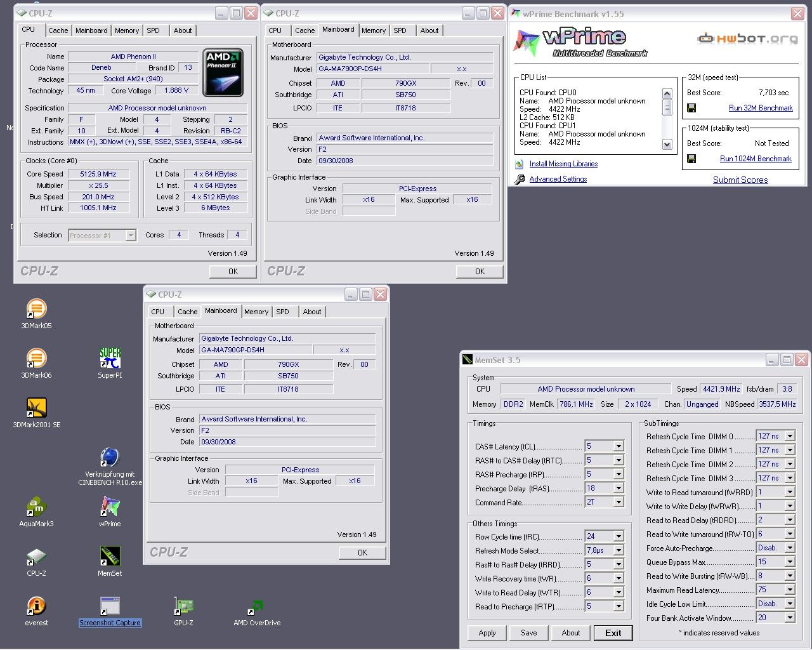Open the Command Rate dropdown
Viewport: 812px width, 650px height.
tap(619, 502)
